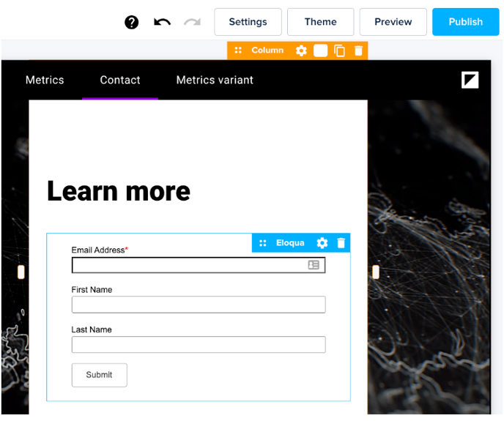Click the Eloqua drag handle dots
504x421 pixels.
[x=263, y=243]
